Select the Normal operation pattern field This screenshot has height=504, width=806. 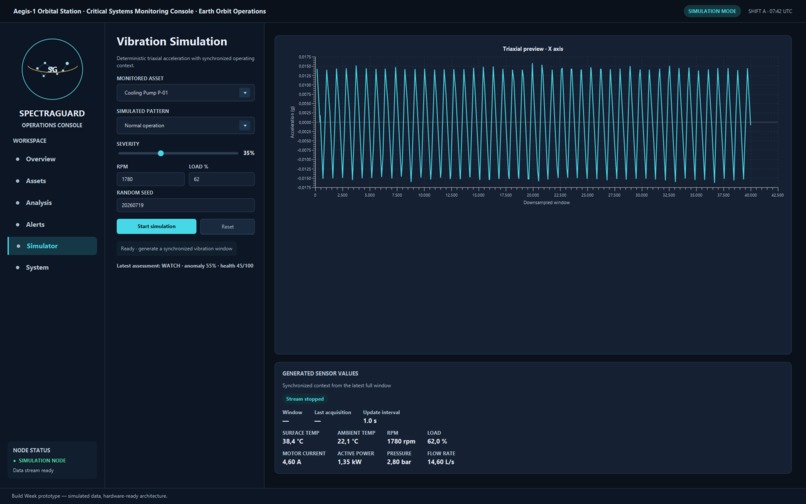(186, 125)
